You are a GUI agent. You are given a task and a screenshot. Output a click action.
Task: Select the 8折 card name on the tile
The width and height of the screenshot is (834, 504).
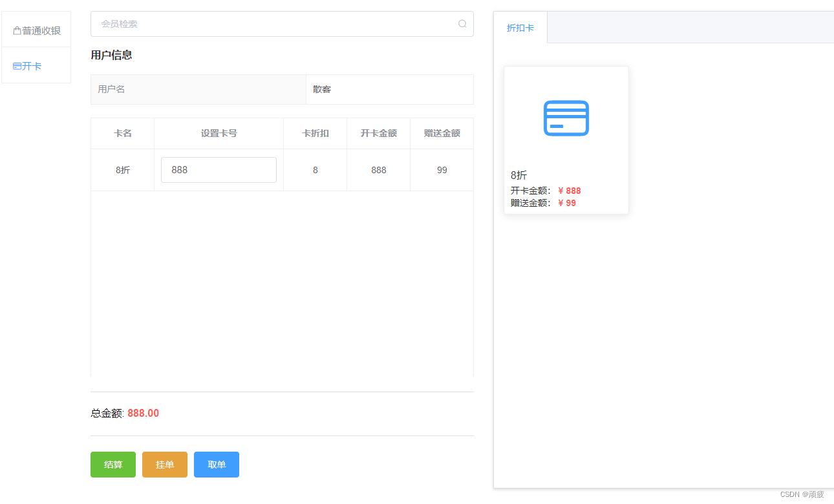(519, 175)
